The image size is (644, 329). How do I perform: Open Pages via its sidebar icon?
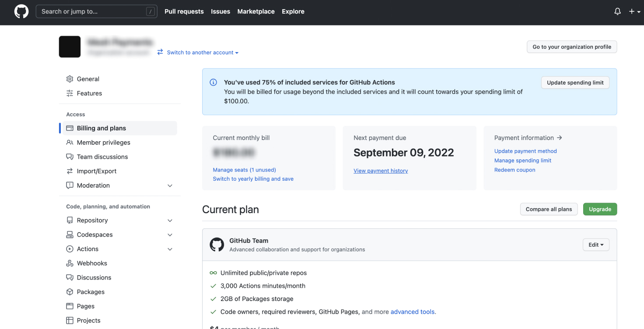pyautogui.click(x=70, y=306)
